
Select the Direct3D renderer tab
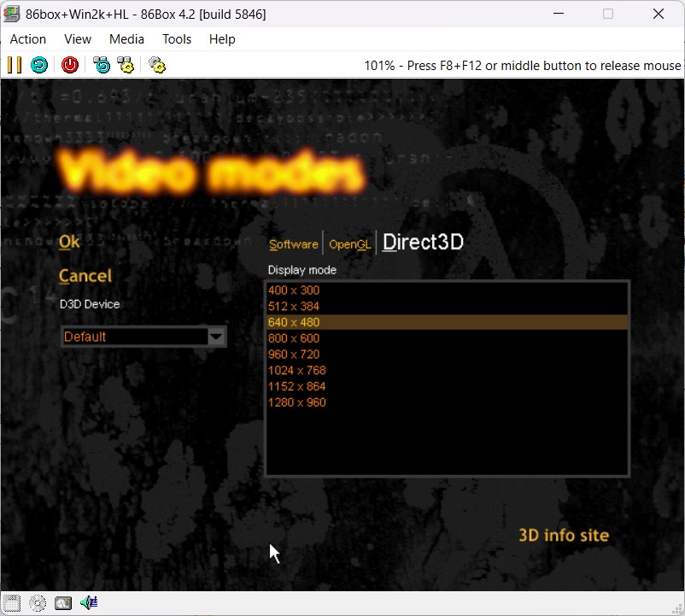click(x=423, y=242)
